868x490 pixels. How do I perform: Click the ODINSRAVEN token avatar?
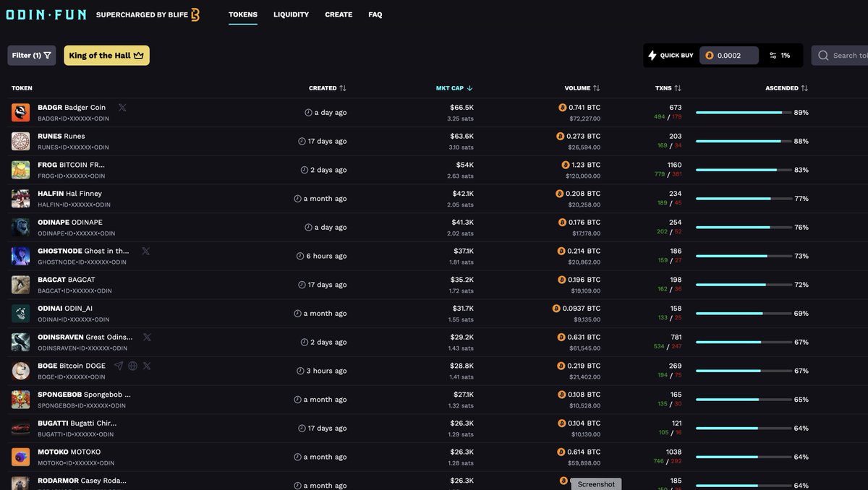point(20,342)
